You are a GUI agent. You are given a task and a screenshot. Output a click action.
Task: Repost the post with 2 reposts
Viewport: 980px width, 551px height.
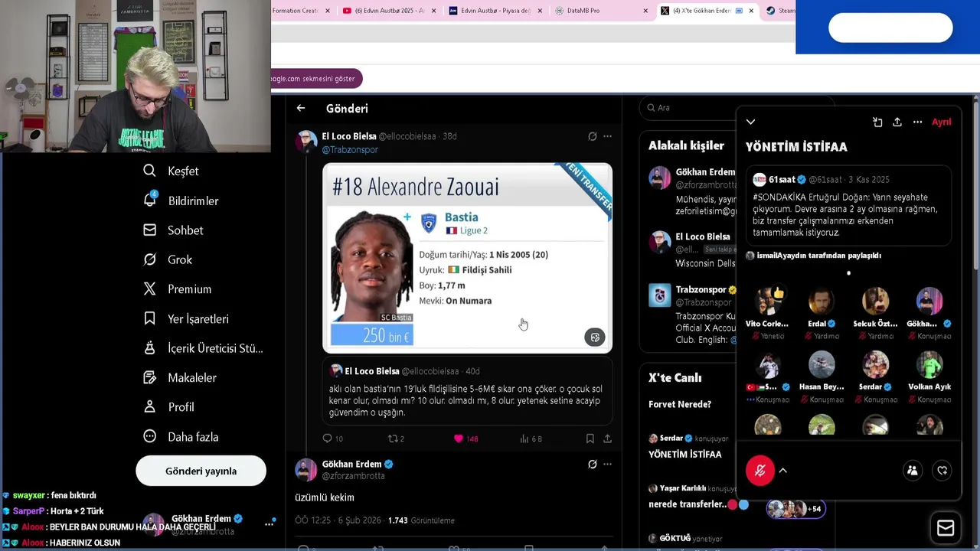pyautogui.click(x=396, y=439)
